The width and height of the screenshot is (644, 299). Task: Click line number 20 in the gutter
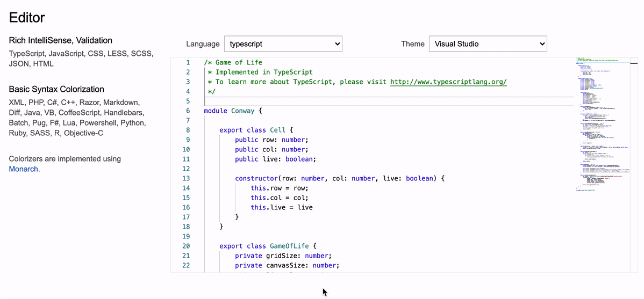(x=186, y=246)
